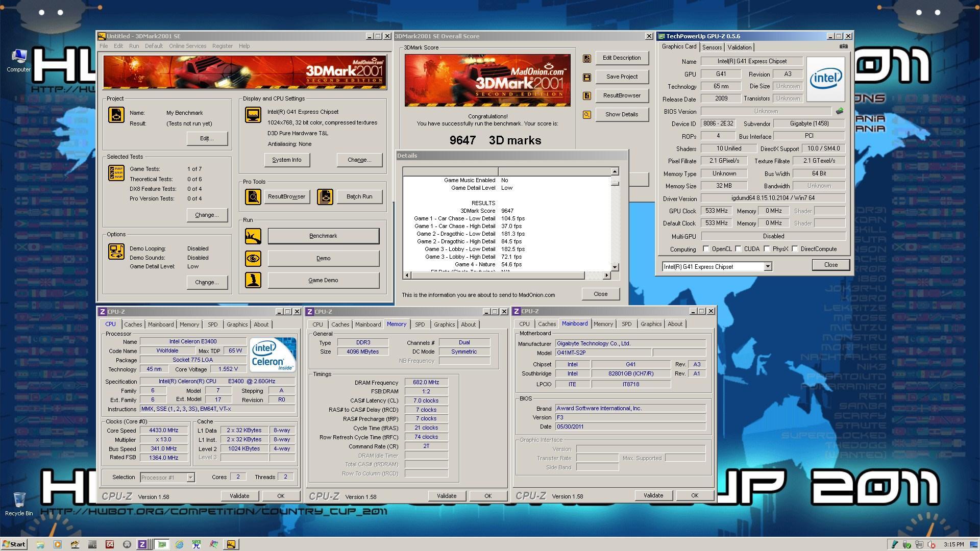Open the SPD tab in the middle CPU-Z window
The image size is (980, 551).
(420, 324)
